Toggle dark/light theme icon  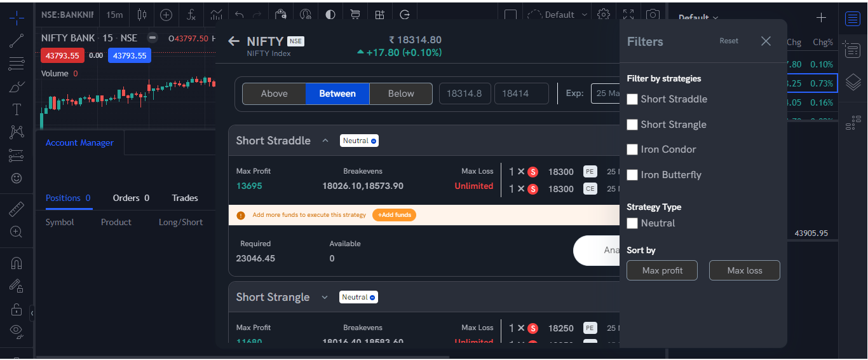330,15
